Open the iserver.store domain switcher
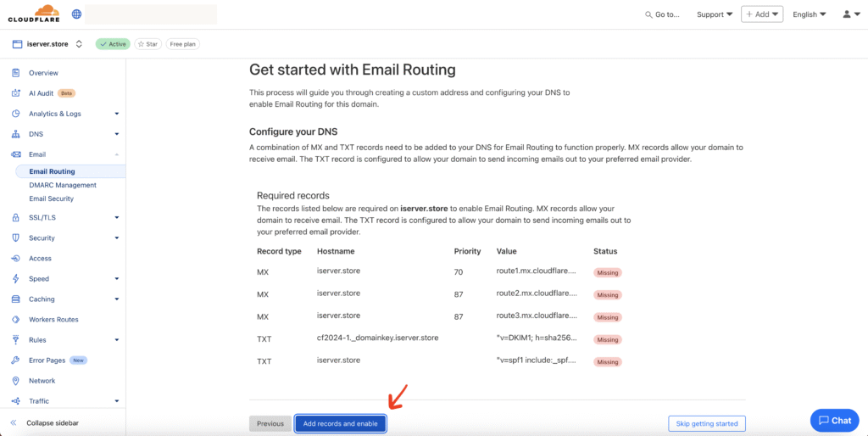Screen dimensions: 868x436 point(79,44)
